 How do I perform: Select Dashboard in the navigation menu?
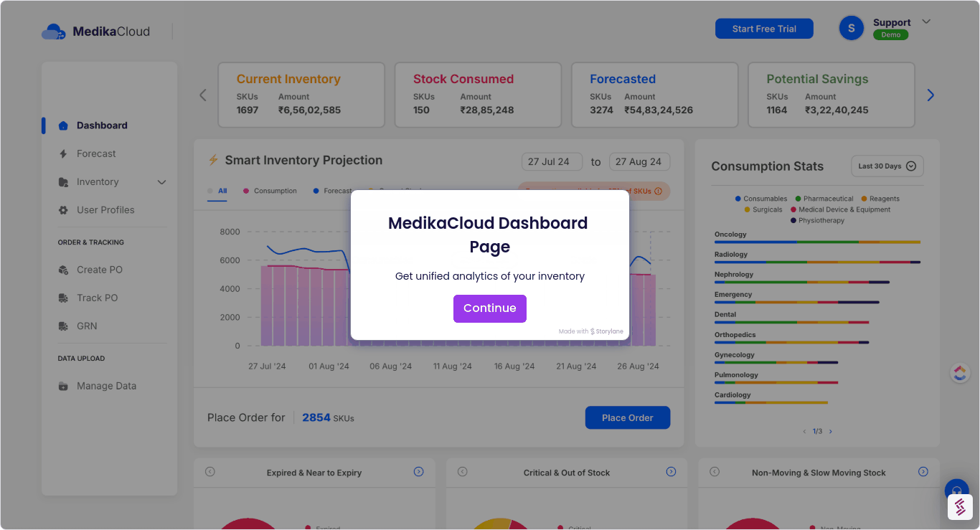tap(101, 125)
